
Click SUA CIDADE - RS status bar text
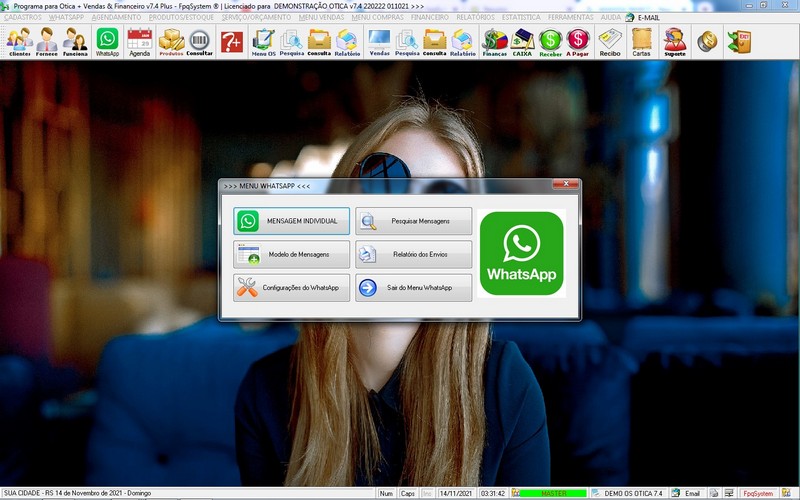[x=77, y=493]
